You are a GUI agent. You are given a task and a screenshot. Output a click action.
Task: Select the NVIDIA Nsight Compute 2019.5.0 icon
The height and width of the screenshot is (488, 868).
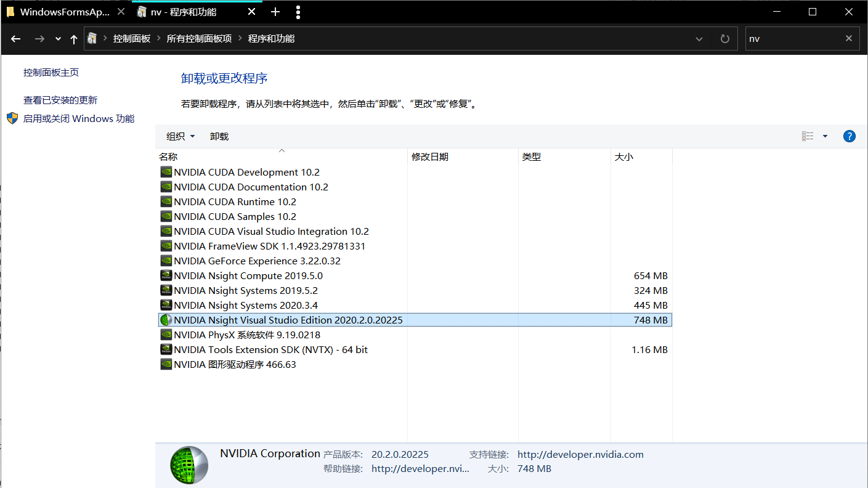tap(166, 275)
